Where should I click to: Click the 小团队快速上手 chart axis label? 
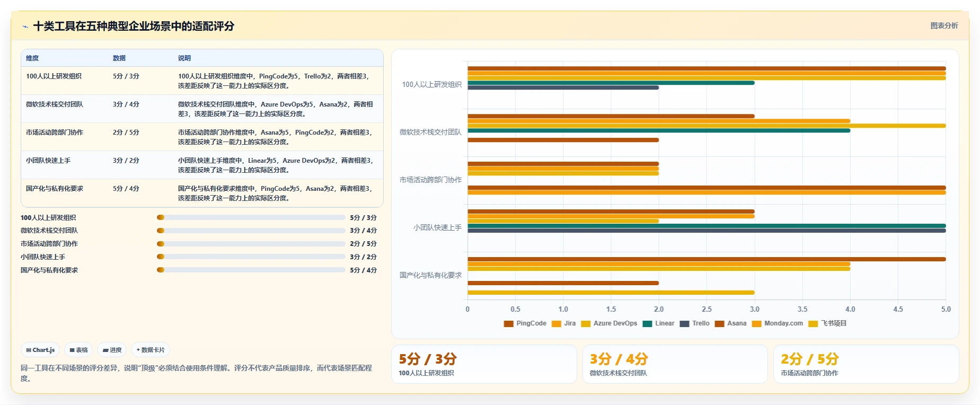pyautogui.click(x=438, y=228)
